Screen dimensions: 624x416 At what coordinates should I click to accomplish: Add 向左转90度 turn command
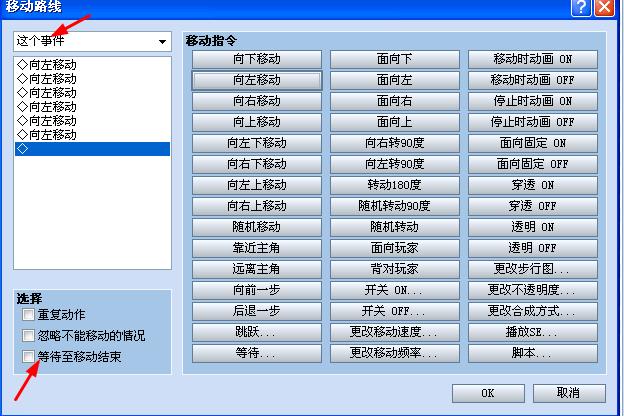click(395, 164)
